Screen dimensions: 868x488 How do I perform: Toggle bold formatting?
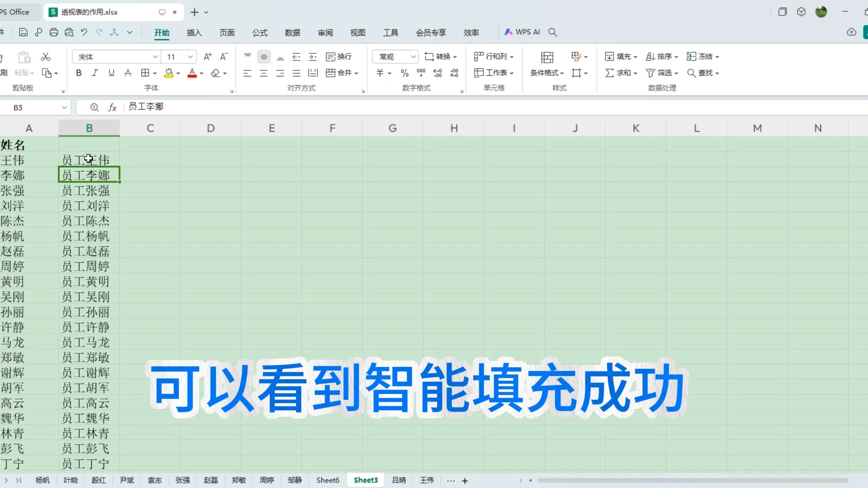pos(78,73)
